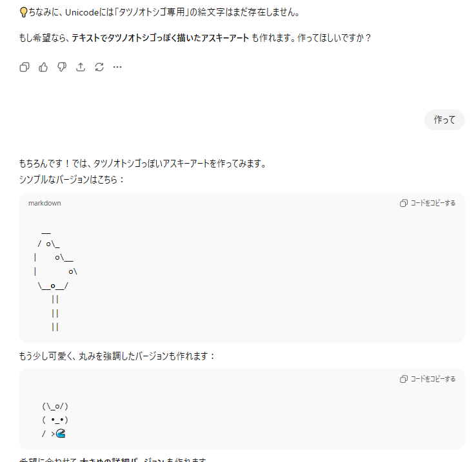Click the light bulb emoji
Viewport: 476px width, 462px height.
[23, 12]
